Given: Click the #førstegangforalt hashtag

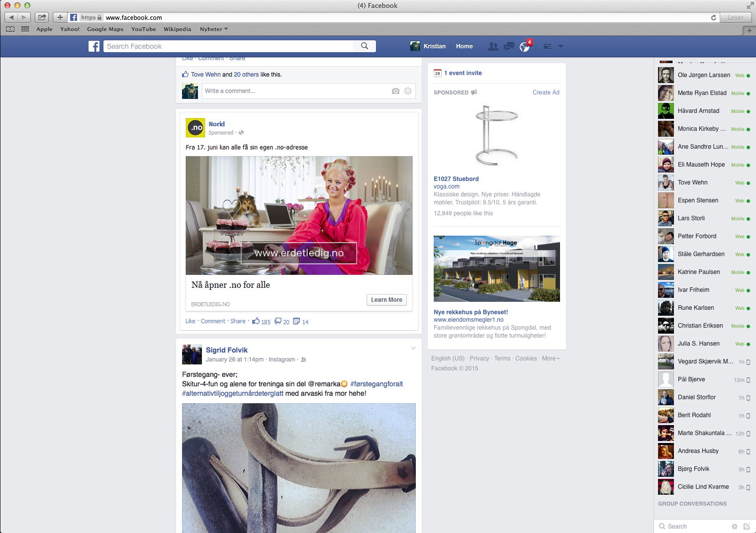Looking at the screenshot, I should point(377,384).
